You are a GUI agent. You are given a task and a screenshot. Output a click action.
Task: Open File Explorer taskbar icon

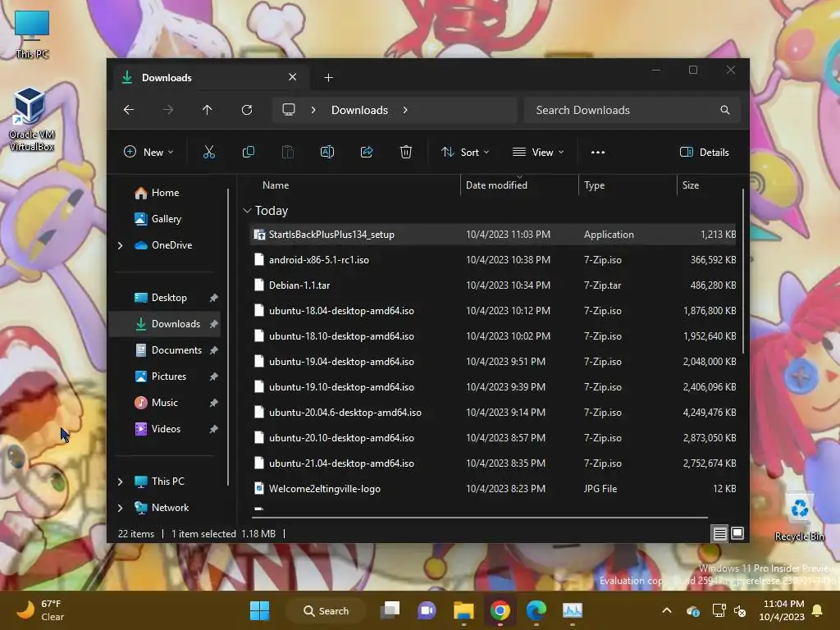(x=463, y=610)
